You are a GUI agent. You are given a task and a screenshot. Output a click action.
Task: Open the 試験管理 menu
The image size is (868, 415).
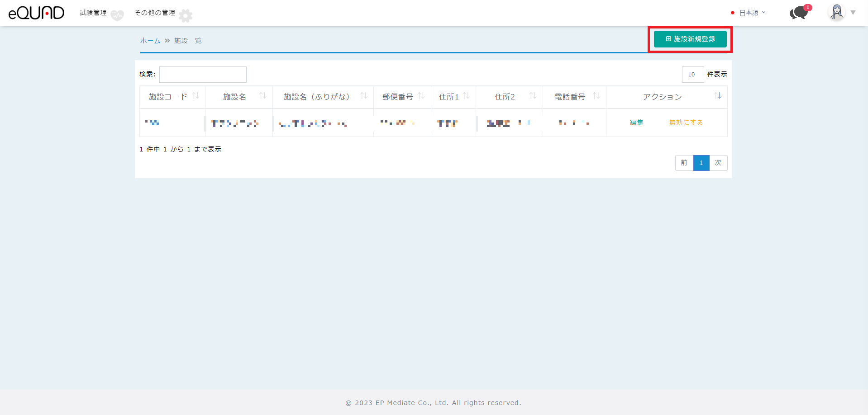93,13
